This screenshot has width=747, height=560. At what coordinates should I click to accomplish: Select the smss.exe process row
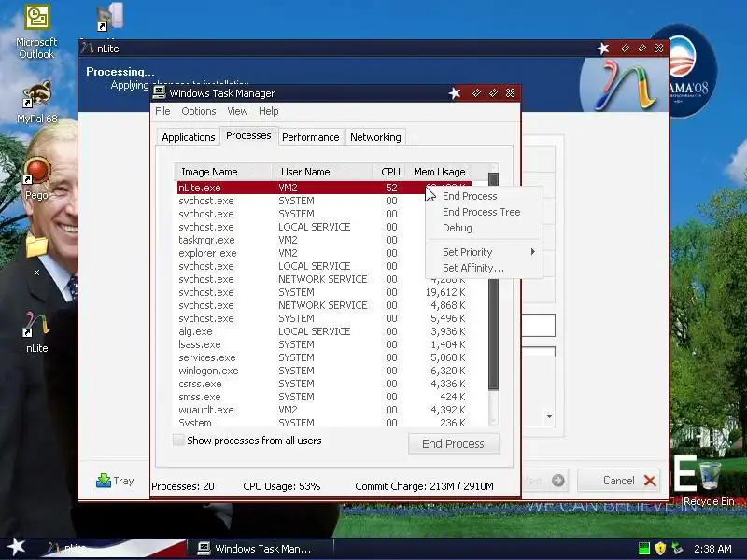[324, 397]
